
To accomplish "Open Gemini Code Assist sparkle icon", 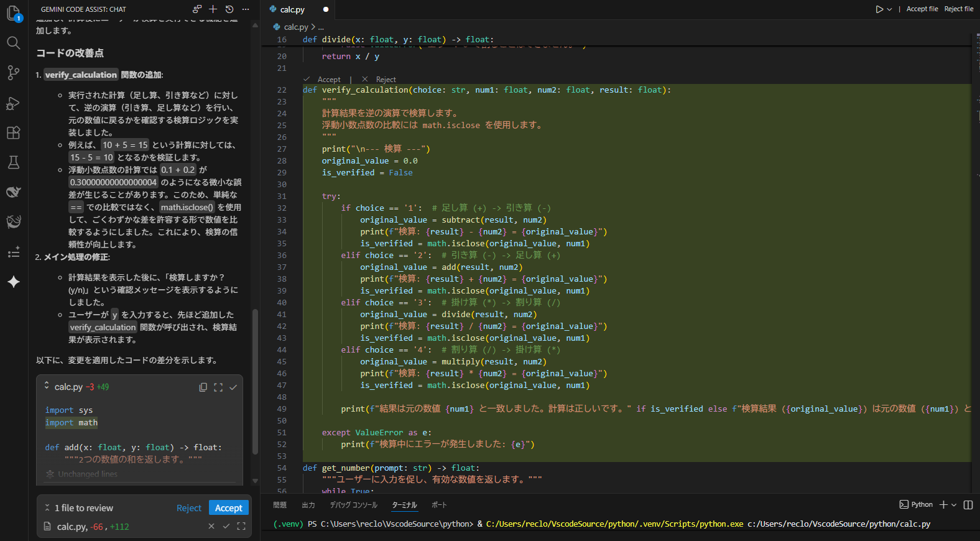I will pos(13,282).
